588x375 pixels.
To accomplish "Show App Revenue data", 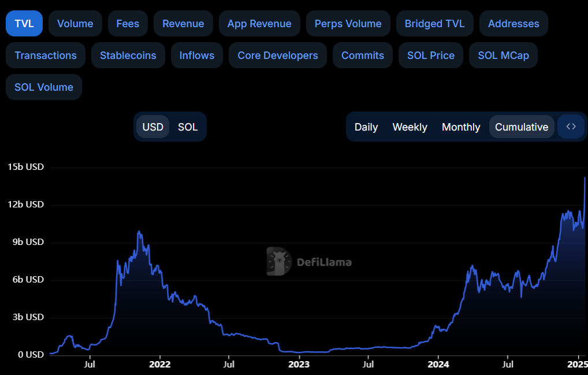I will point(259,23).
